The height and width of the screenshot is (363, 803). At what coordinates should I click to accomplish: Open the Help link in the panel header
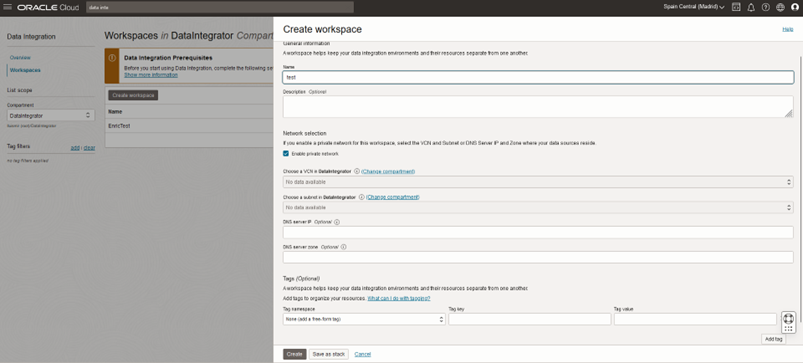coord(788,29)
